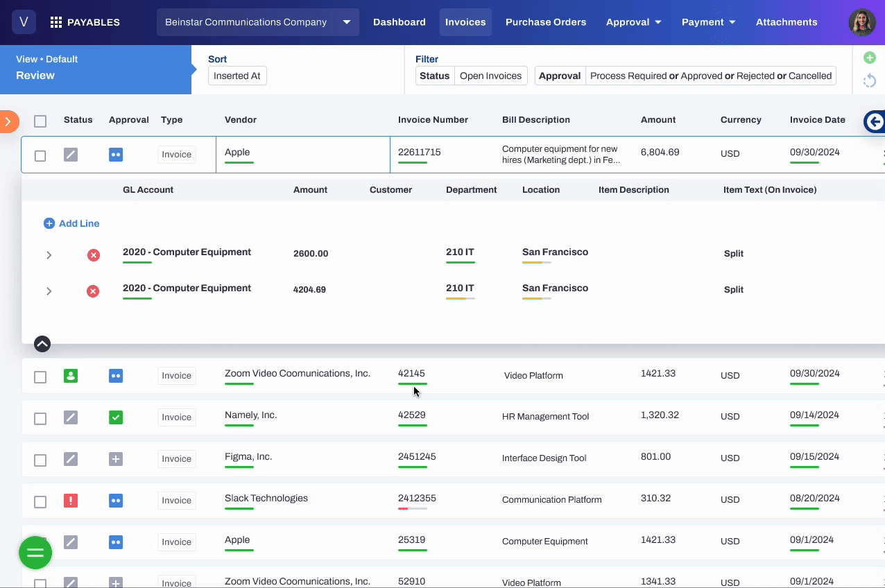Open the Approval filter values
The image size is (885, 588).
(x=711, y=76)
